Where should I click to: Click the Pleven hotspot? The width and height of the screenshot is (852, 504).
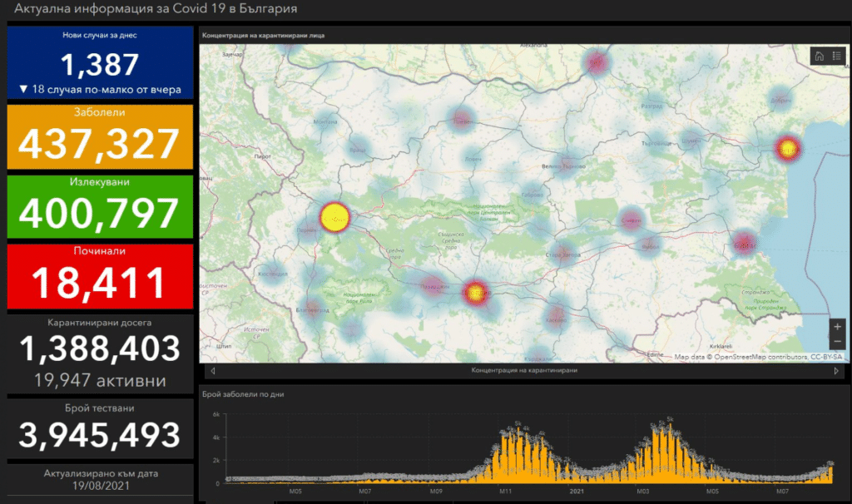462,120
